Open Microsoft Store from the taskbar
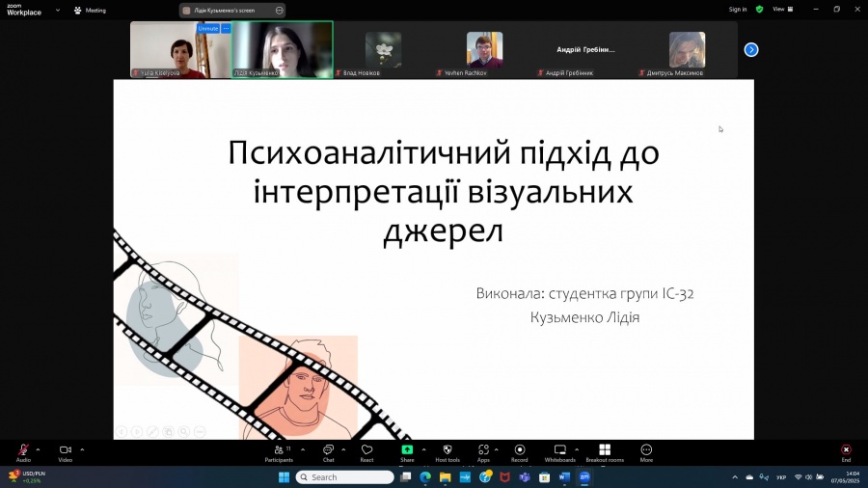This screenshot has width=868, height=488. pos(544,477)
